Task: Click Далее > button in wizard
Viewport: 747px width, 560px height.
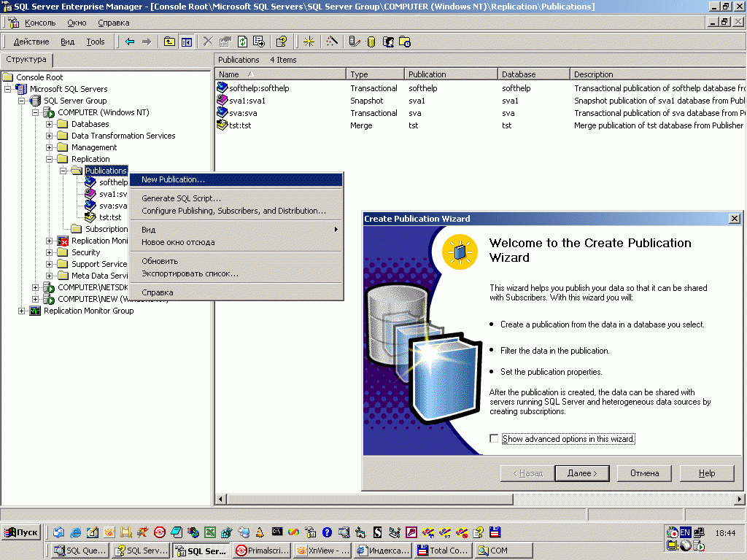Action: point(582,473)
